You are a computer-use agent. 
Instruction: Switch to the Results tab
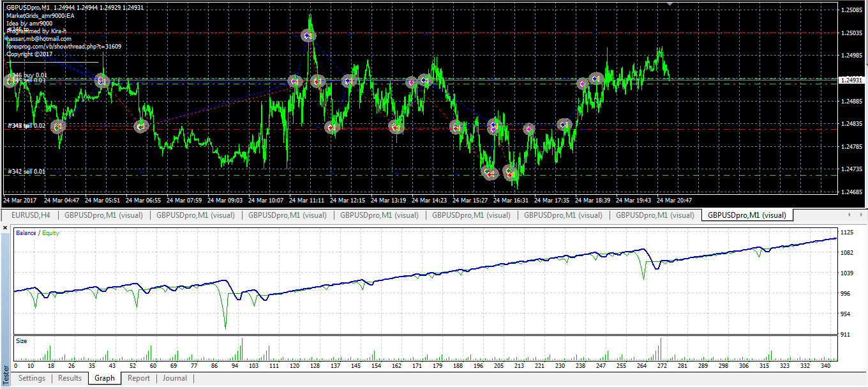[x=70, y=378]
